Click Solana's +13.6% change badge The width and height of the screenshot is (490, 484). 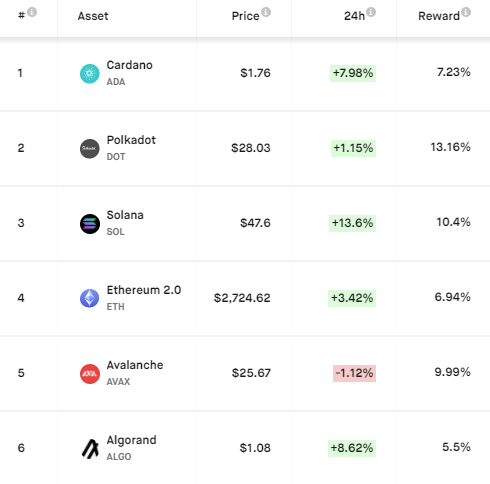[352, 223]
